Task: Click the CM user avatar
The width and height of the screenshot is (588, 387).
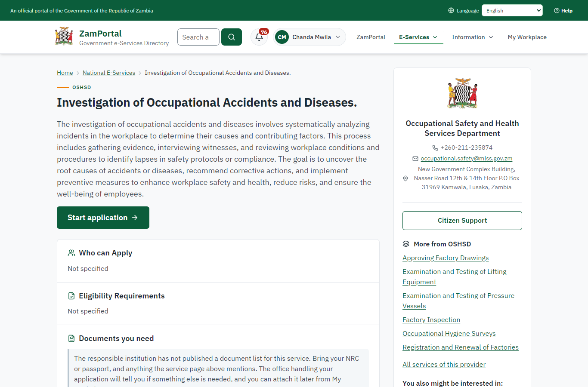Action: pyautogui.click(x=282, y=37)
